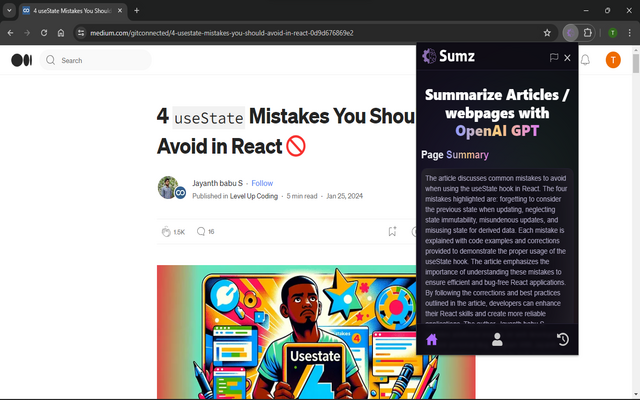Click the Medium logo
This screenshot has height=400, width=640.
tap(22, 60)
